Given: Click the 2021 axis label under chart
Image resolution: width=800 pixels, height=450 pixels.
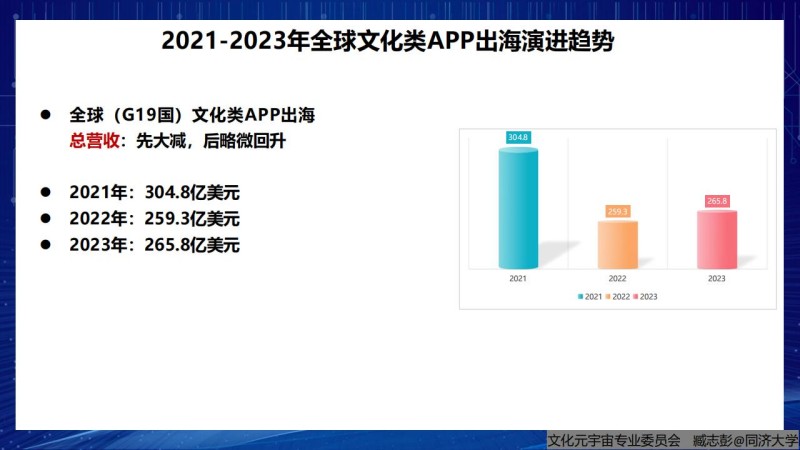Looking at the screenshot, I should click(518, 279).
